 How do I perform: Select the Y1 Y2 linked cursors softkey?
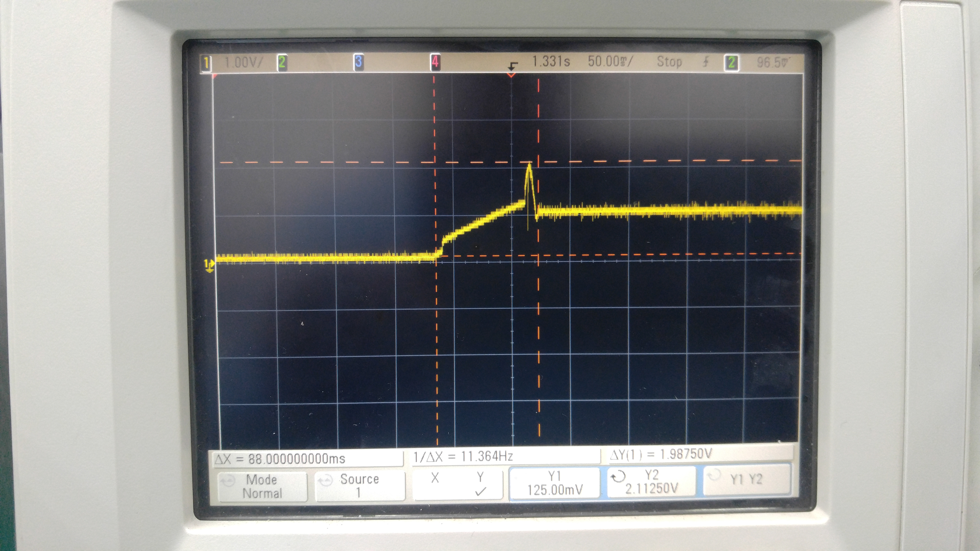pos(747,479)
